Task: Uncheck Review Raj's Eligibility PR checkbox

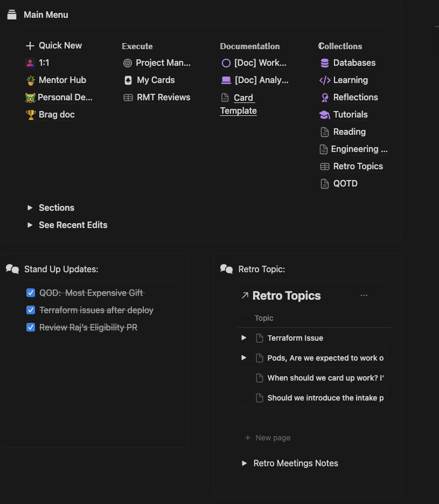Action: (x=31, y=327)
